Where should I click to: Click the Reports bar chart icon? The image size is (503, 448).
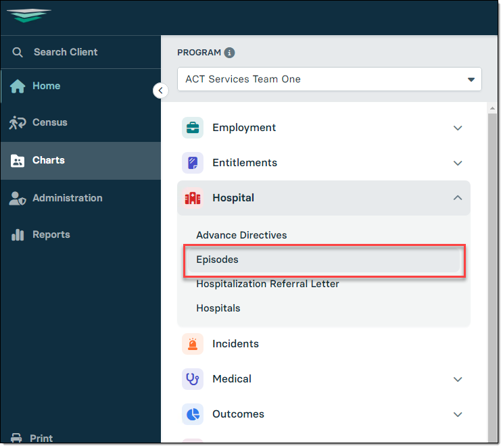pyautogui.click(x=18, y=235)
